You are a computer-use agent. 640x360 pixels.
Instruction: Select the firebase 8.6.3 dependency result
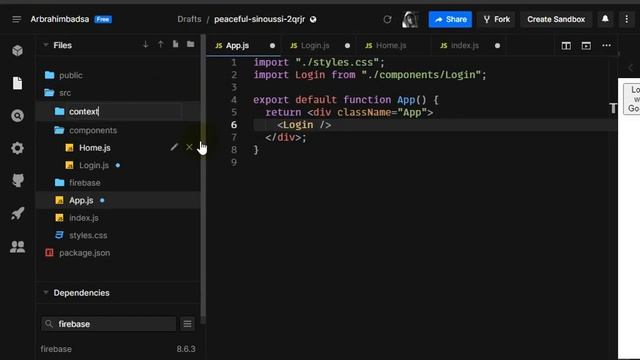pyautogui.click(x=118, y=349)
